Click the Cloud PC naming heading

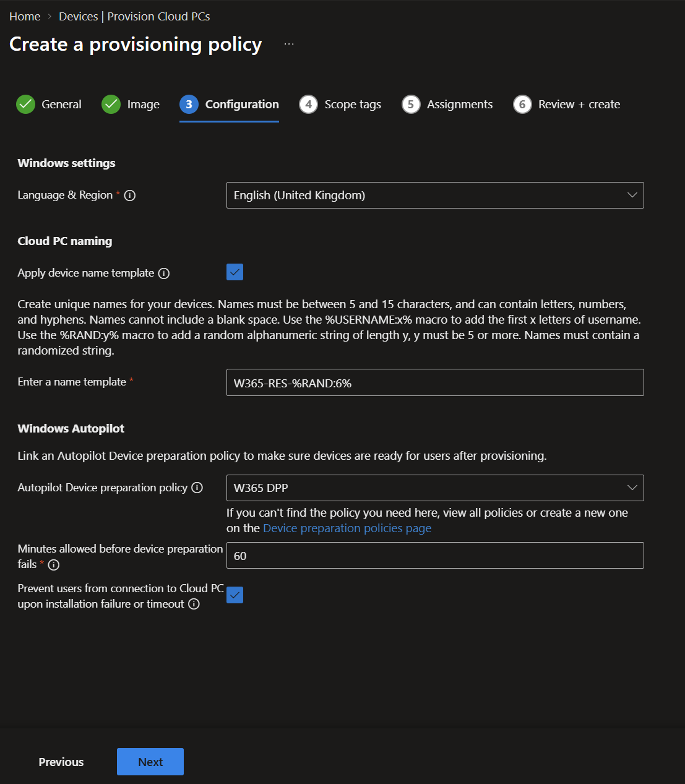pyautogui.click(x=65, y=241)
